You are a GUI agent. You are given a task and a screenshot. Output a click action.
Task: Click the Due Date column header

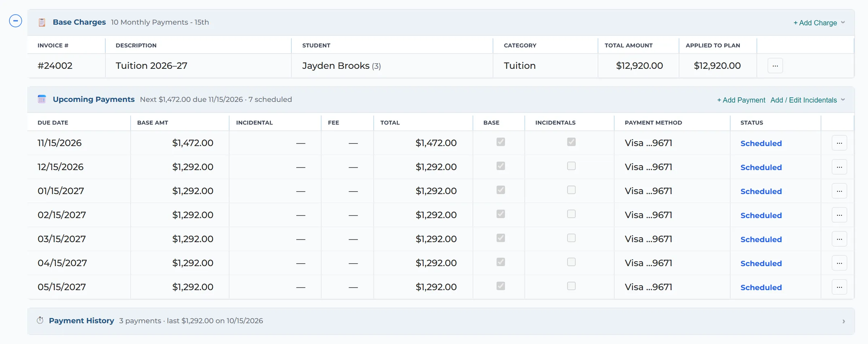53,122
